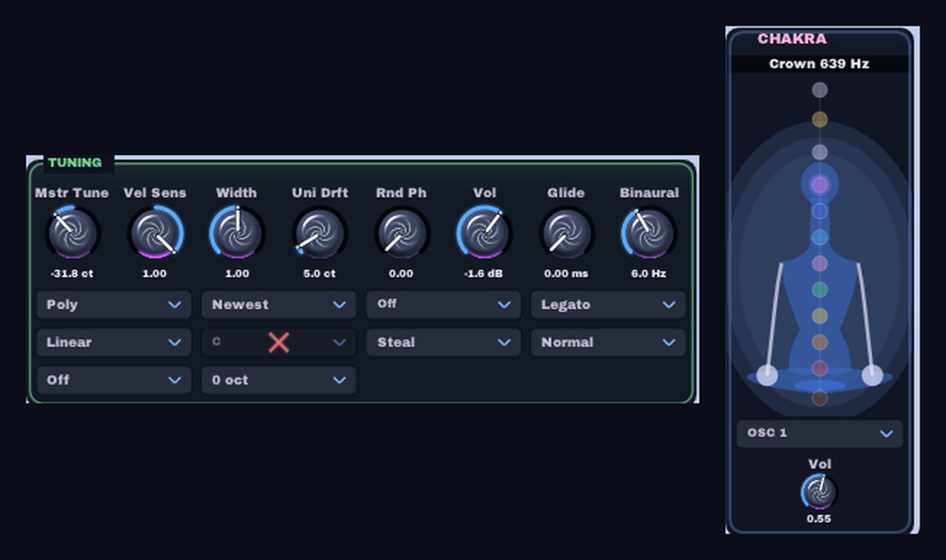Select the light cyan-blue throat chakra dot

coord(819,237)
